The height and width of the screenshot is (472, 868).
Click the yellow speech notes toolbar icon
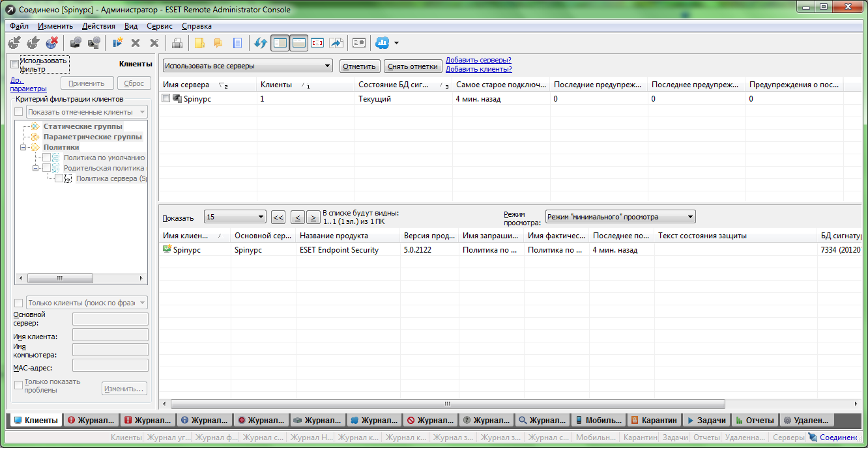218,43
